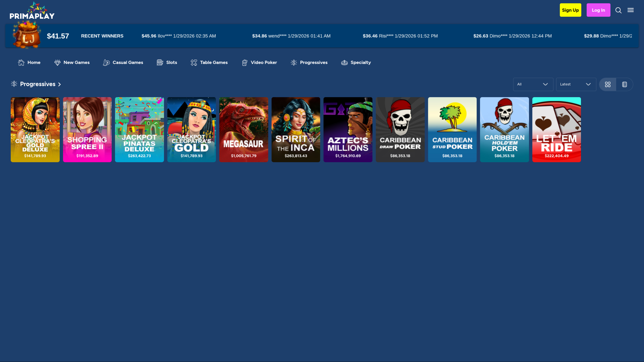The width and height of the screenshot is (644, 362).
Task: Open the search magnifier icon
Action: pos(618,10)
